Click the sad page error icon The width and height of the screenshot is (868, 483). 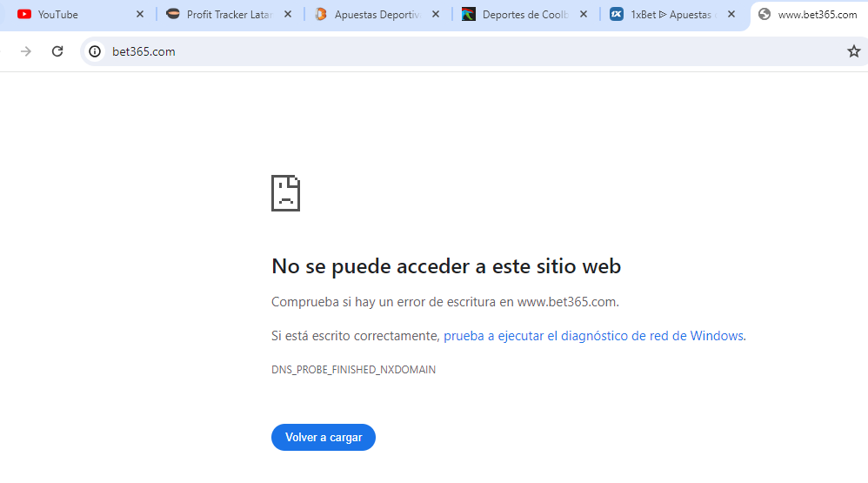(x=285, y=193)
